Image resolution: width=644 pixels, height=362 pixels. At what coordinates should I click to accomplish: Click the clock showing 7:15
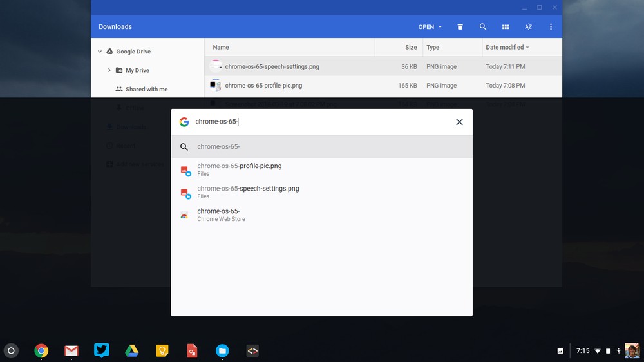pos(582,350)
